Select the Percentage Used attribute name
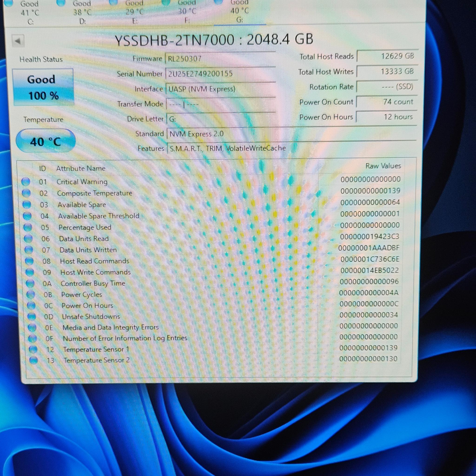476x476 pixels. coord(85,227)
